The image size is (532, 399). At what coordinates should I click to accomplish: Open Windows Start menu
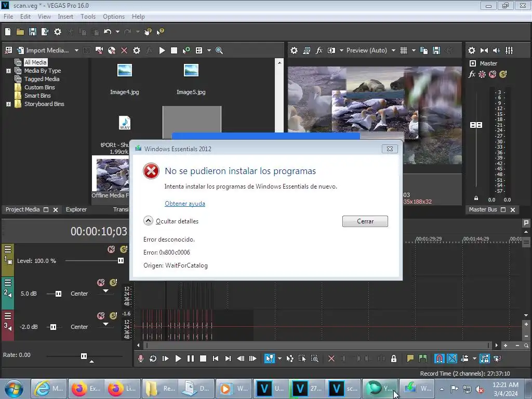14,389
